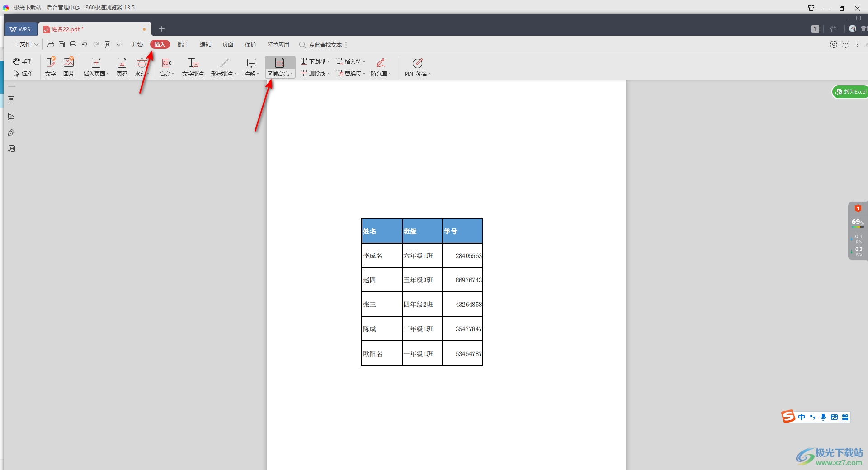Open the image panel icon in left sidebar
Screen dimensions: 868x470
pyautogui.click(x=11, y=116)
